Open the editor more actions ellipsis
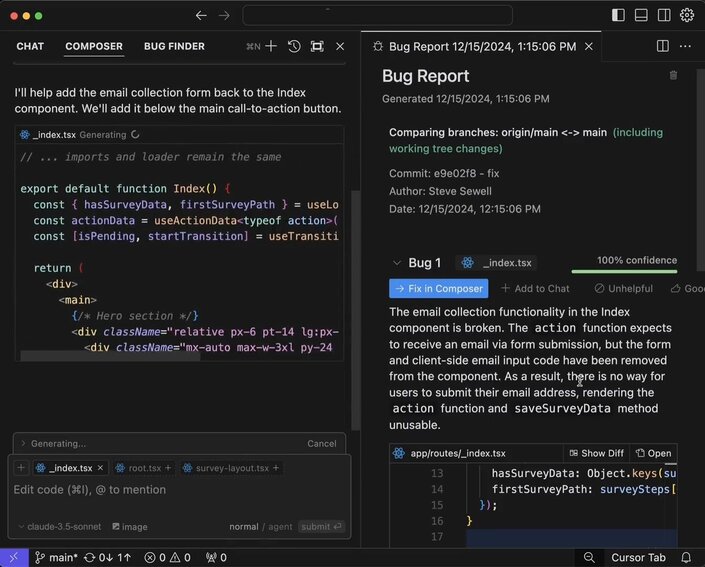 coord(685,46)
